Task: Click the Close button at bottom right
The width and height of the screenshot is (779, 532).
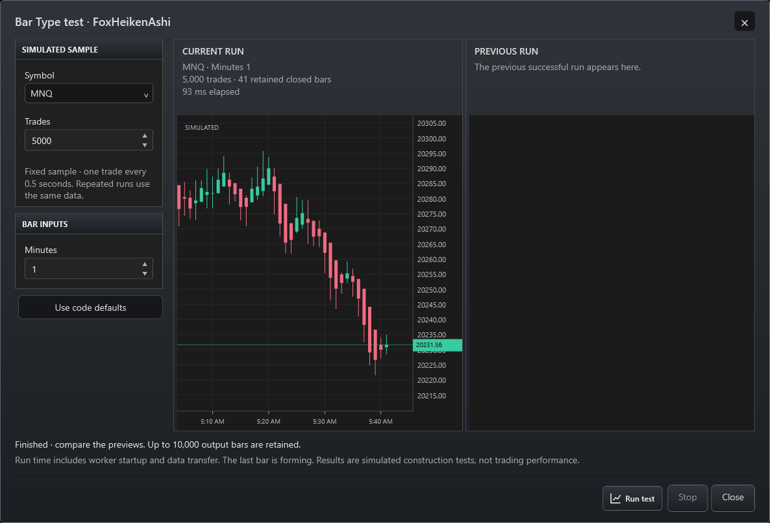Action: coord(733,498)
